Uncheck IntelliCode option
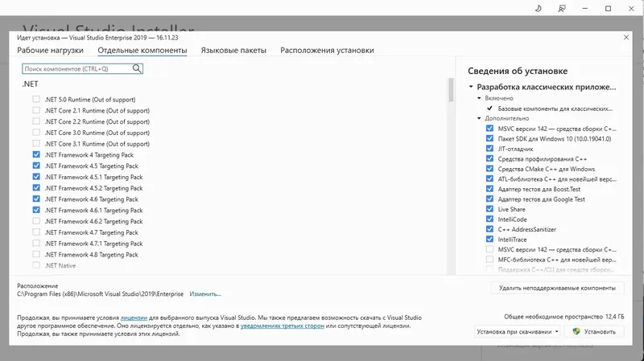The width and height of the screenshot is (644, 361). (489, 219)
